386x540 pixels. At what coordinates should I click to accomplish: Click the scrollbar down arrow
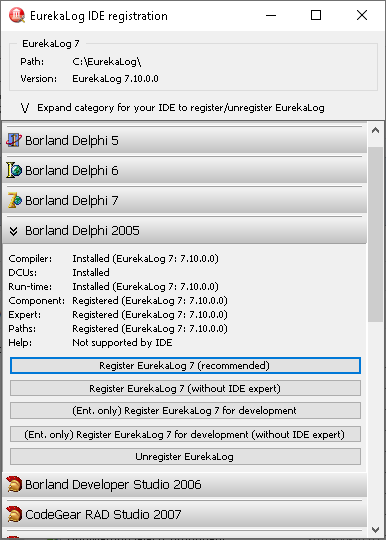[x=375, y=529]
